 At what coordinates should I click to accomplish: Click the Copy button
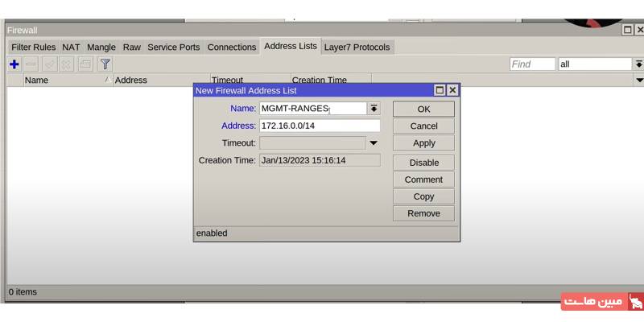(424, 196)
